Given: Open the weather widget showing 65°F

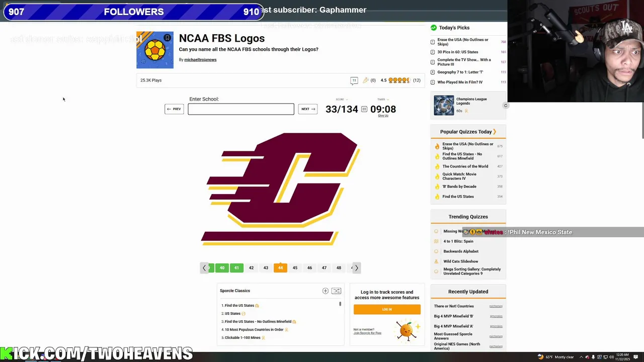Looking at the screenshot, I should click(x=555, y=357).
